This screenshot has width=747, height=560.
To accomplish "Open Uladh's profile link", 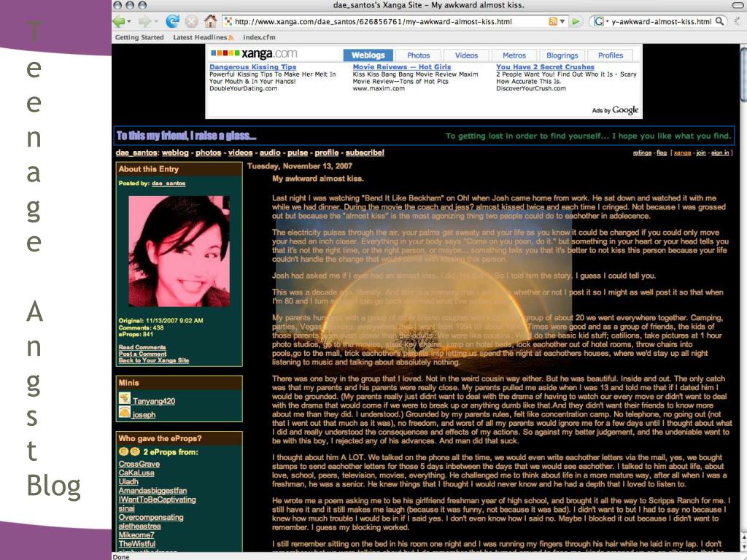I will coord(128,481).
